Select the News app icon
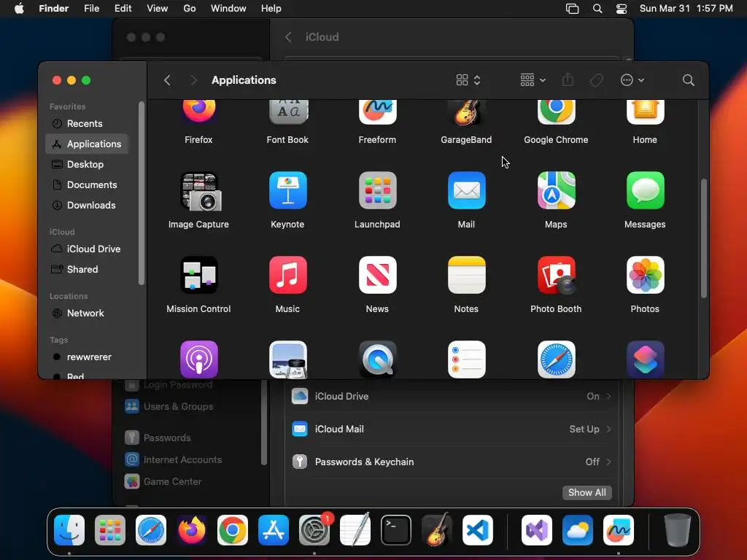747x560 pixels. click(377, 275)
